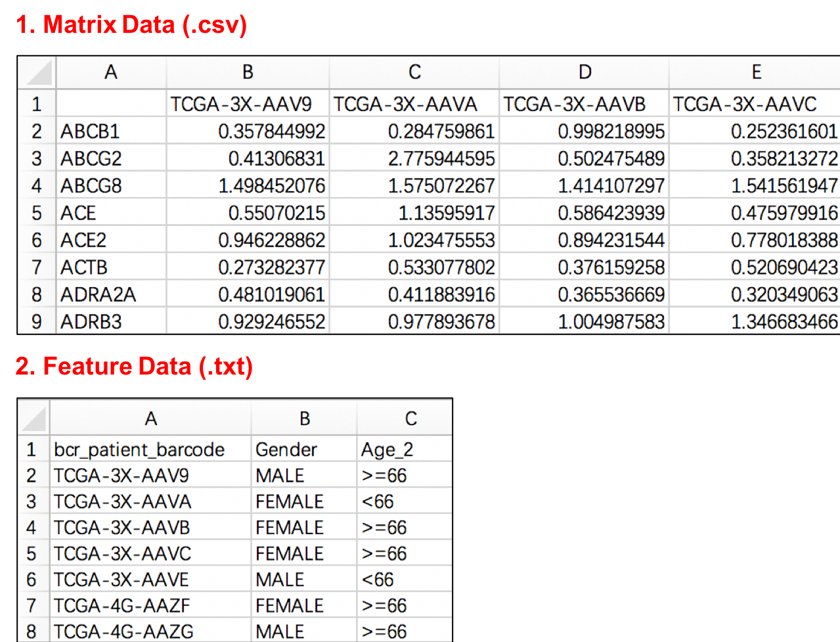This screenshot has height=642, width=840.
Task: Select cell with value 0.998218995
Action: point(585,131)
